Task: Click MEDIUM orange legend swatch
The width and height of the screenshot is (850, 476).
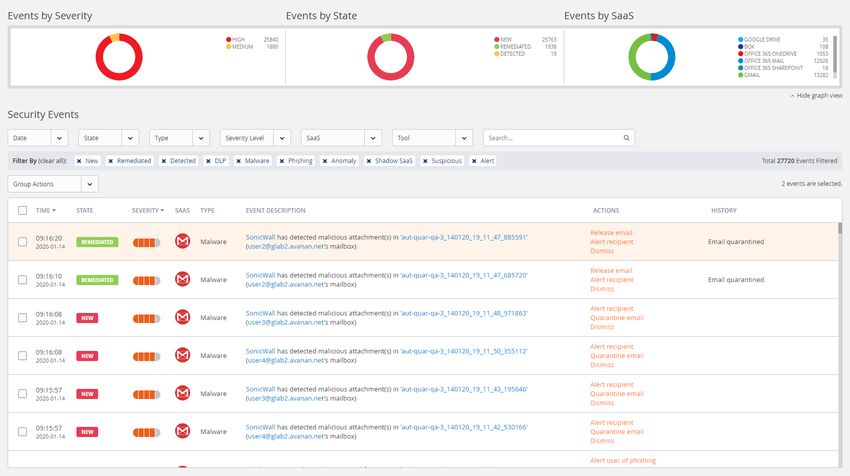Action: point(228,47)
